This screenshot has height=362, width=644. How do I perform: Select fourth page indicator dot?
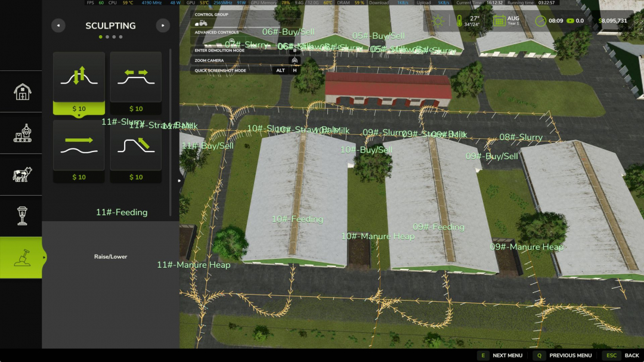[120, 37]
